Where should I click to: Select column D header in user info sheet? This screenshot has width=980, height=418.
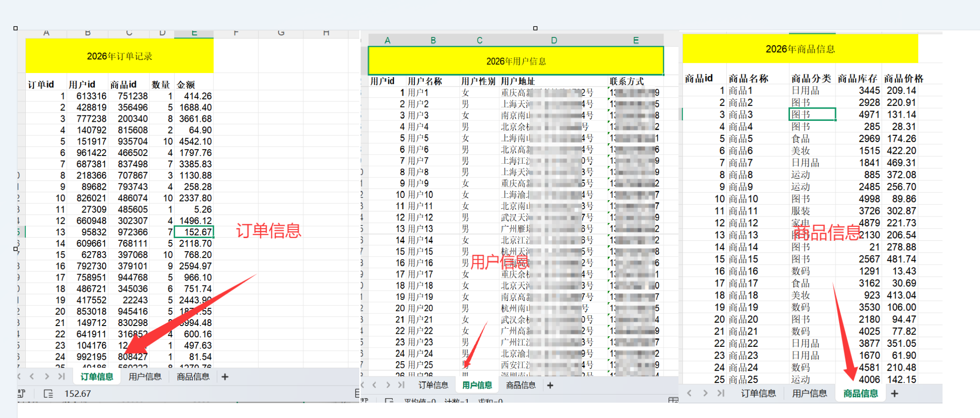click(x=554, y=40)
